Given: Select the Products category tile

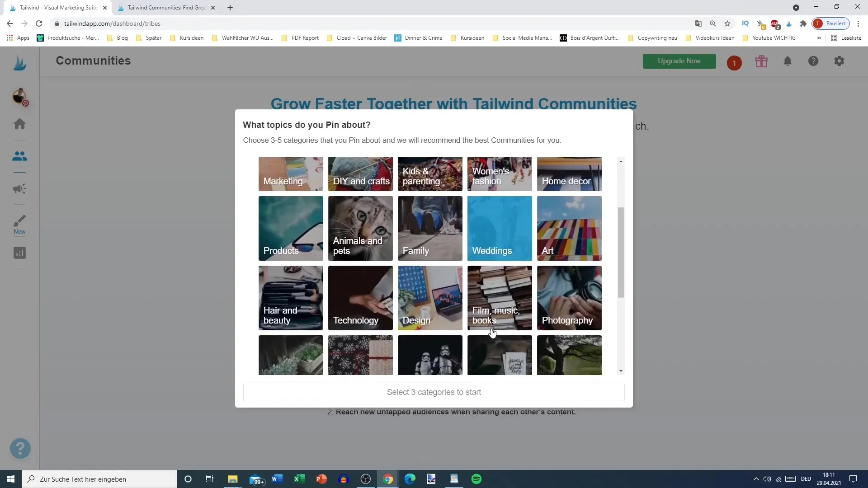Looking at the screenshot, I should point(291,228).
